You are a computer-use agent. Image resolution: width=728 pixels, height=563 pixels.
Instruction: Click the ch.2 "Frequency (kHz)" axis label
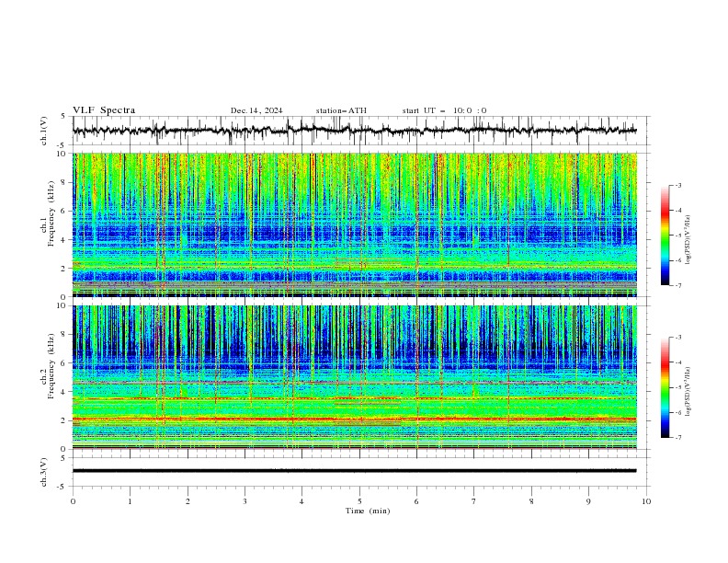pyautogui.click(x=51, y=366)
